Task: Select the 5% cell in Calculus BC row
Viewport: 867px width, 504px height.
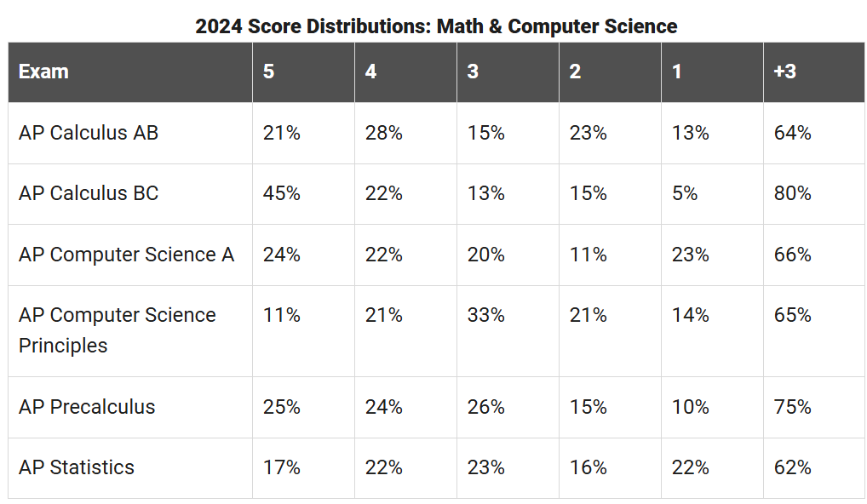Action: point(712,194)
